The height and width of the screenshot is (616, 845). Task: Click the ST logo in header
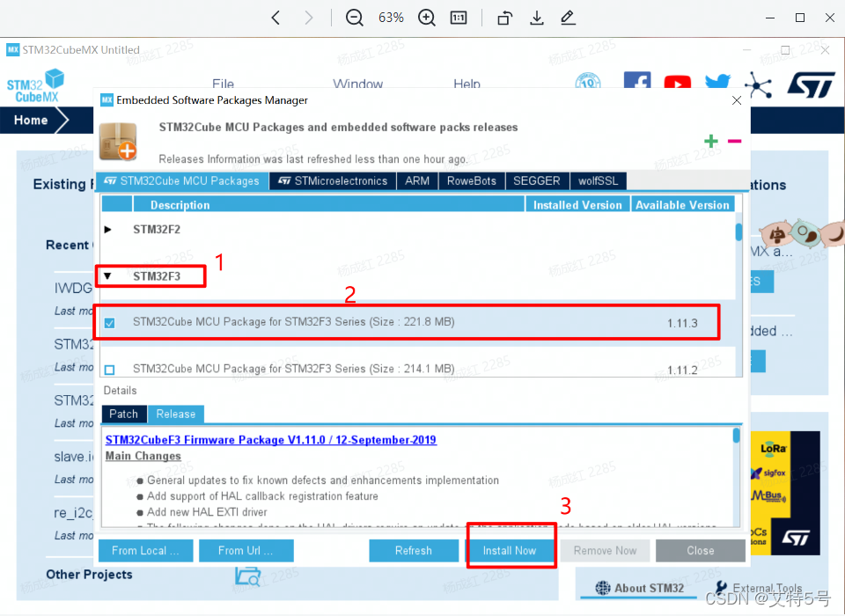(x=811, y=85)
